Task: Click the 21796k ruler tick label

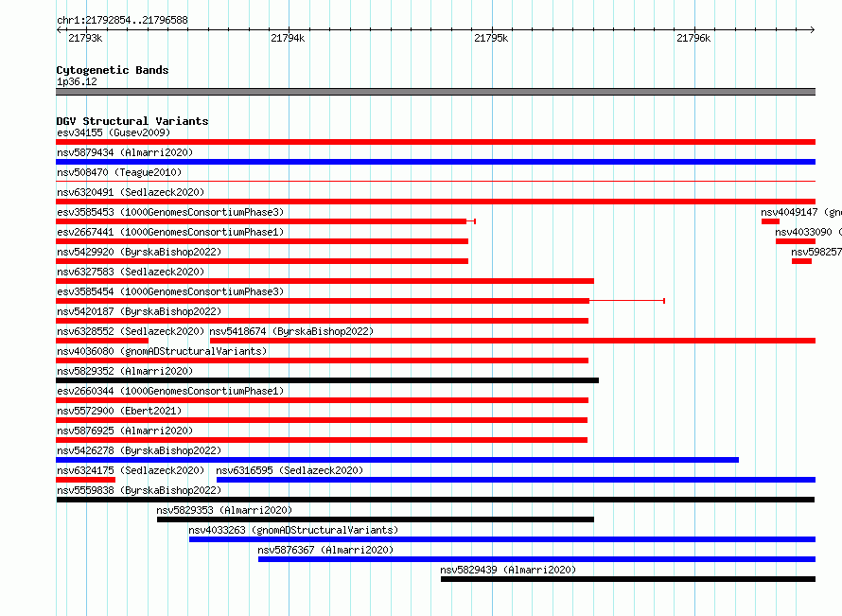Action: click(x=693, y=38)
